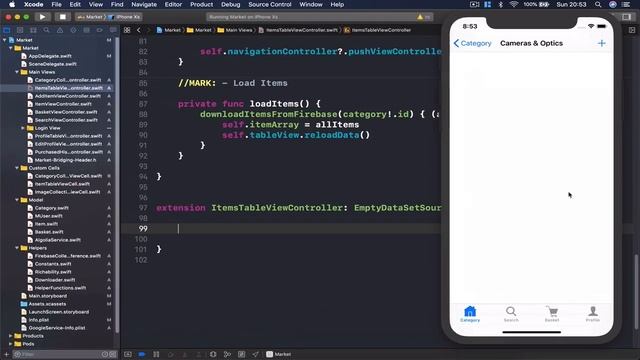Open AppDelegate.swift

click(x=50, y=56)
